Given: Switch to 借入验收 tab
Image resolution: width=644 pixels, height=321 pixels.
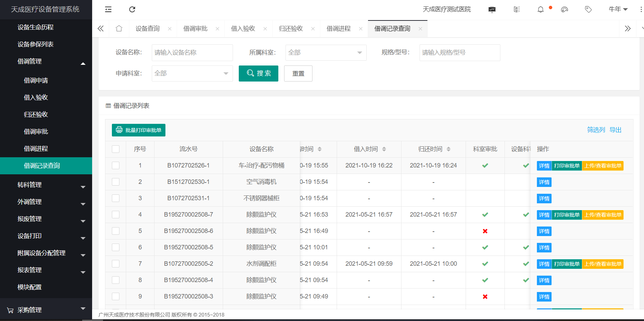Looking at the screenshot, I should pos(243,29).
